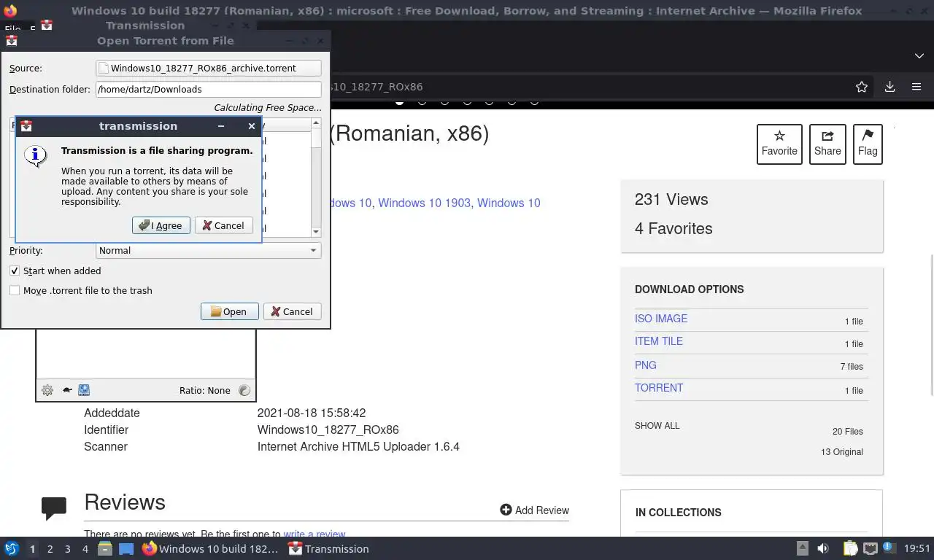Viewport: 934px width, 560px height.
Task: Click the 13 Original text
Action: pos(842,452)
